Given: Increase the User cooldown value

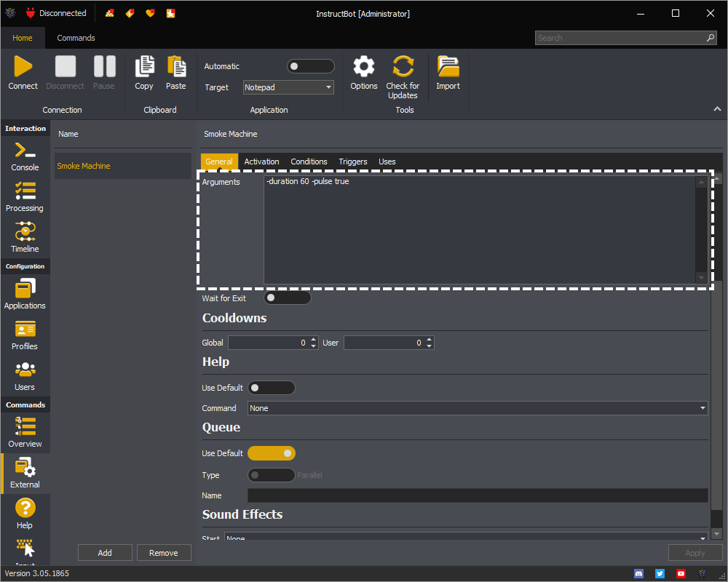Looking at the screenshot, I should [430, 339].
